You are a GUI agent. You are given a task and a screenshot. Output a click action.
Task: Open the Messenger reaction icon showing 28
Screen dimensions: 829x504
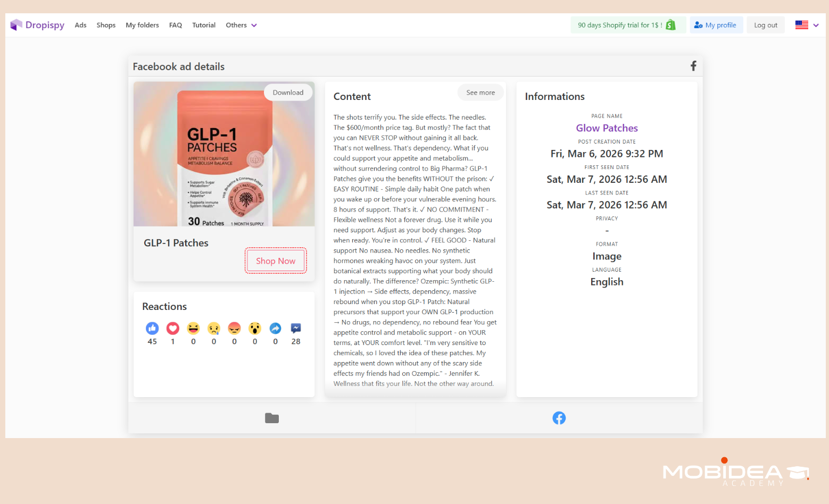tap(296, 328)
